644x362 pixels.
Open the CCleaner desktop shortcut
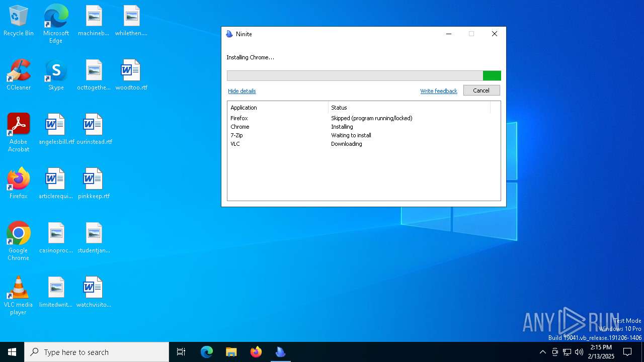tap(19, 75)
